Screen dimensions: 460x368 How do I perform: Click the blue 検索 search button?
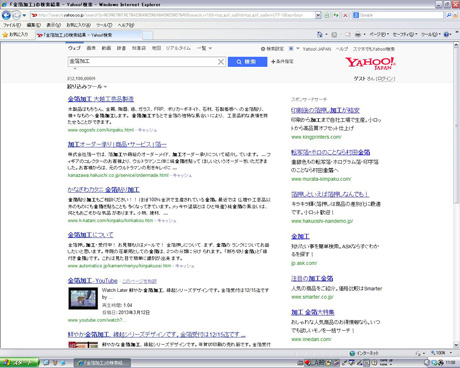tap(247, 62)
